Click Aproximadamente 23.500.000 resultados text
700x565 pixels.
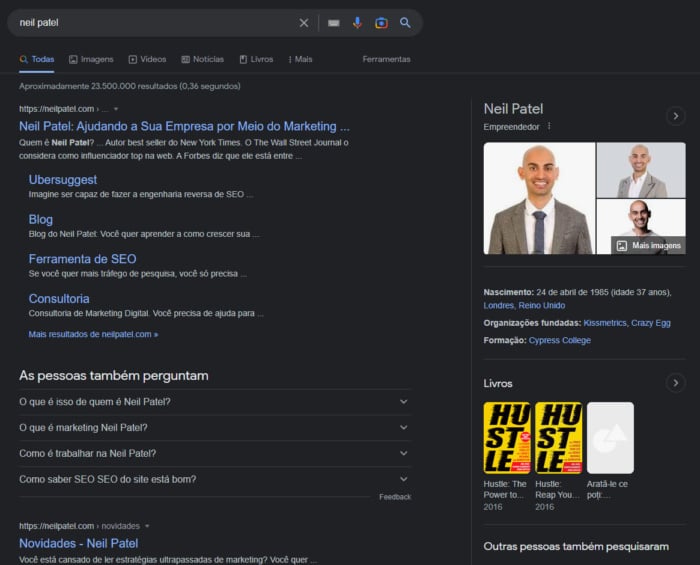129,86
